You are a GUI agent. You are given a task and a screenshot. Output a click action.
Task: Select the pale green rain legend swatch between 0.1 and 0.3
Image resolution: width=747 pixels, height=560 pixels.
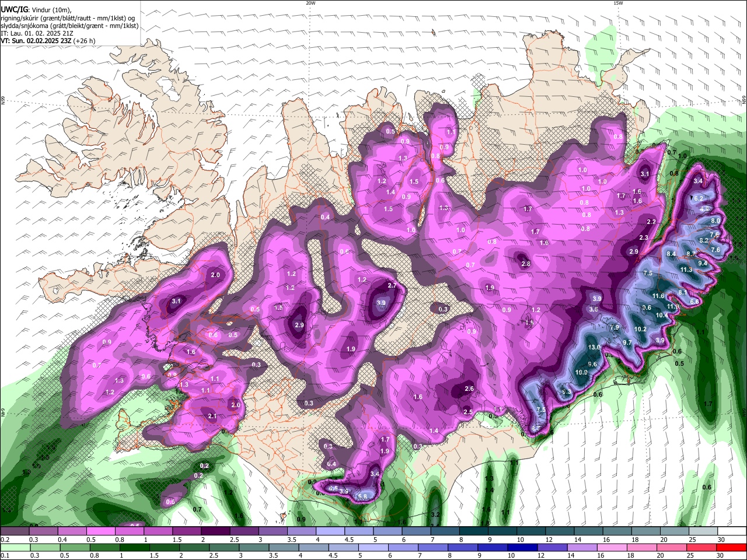click(15, 548)
